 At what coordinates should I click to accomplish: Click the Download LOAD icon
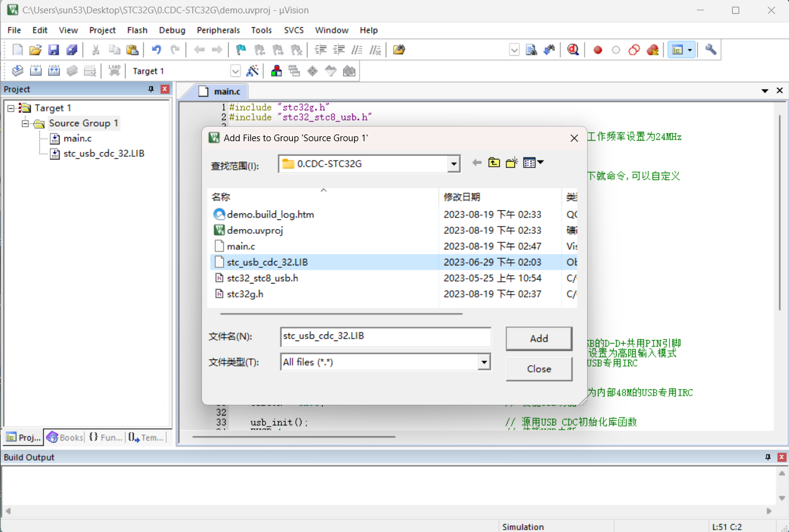(114, 71)
